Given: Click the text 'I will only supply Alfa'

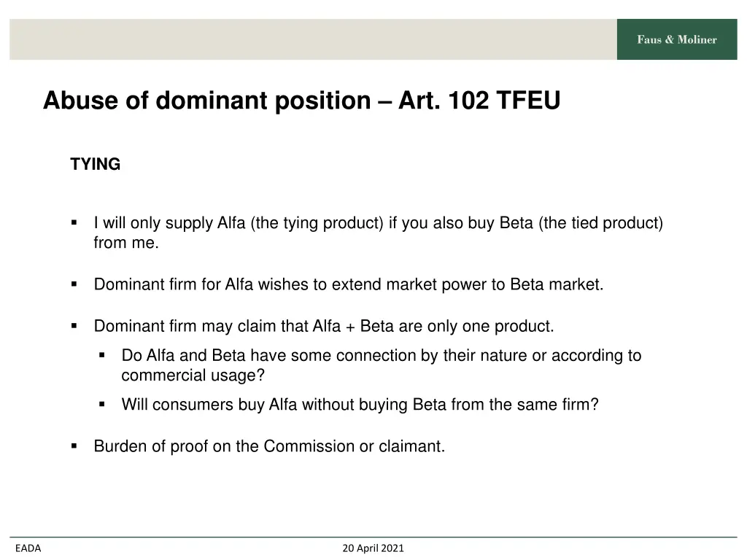Looking at the screenshot, I should 169,223.
